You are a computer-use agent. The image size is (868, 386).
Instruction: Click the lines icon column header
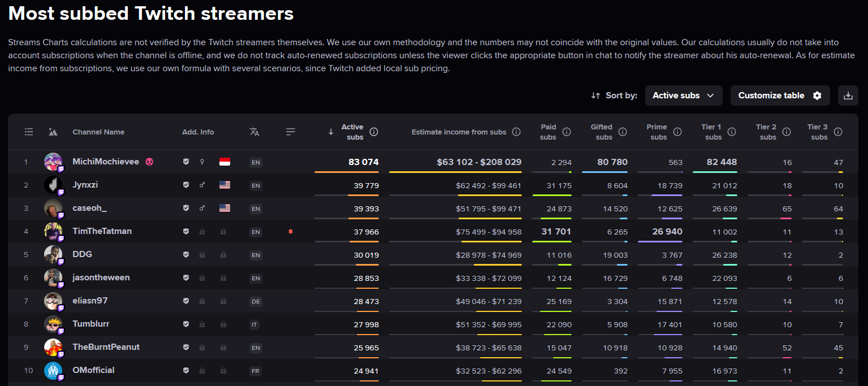[x=291, y=132]
